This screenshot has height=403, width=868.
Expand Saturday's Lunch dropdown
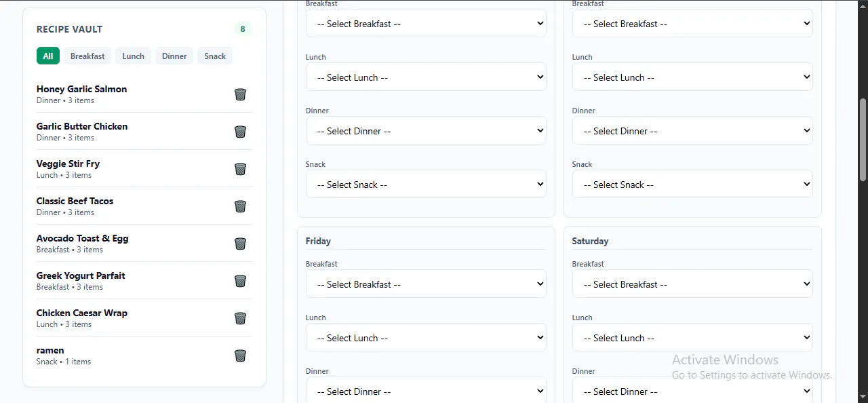pyautogui.click(x=692, y=337)
